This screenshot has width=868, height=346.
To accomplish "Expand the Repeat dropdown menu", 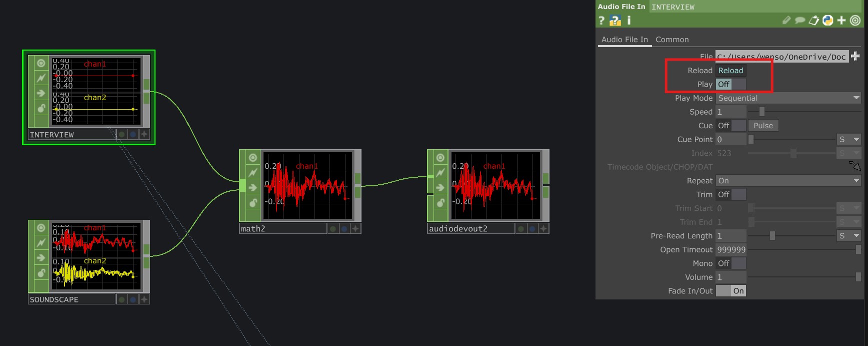I will pyautogui.click(x=788, y=181).
